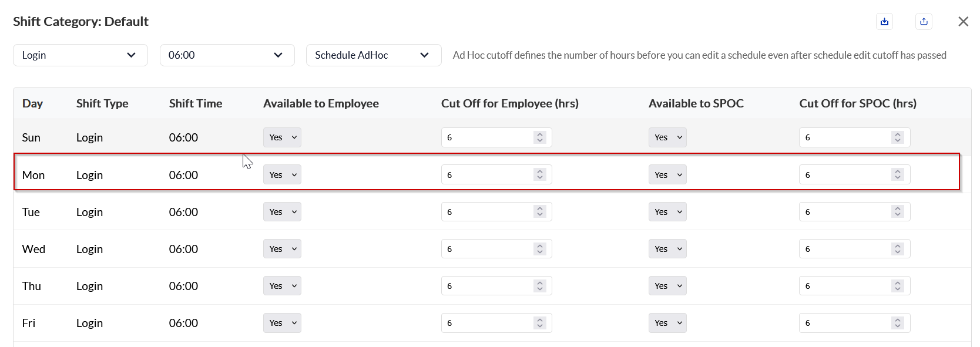The image size is (980, 347).
Task: Click Sunday's Cut Off for Employee field
Action: 488,137
